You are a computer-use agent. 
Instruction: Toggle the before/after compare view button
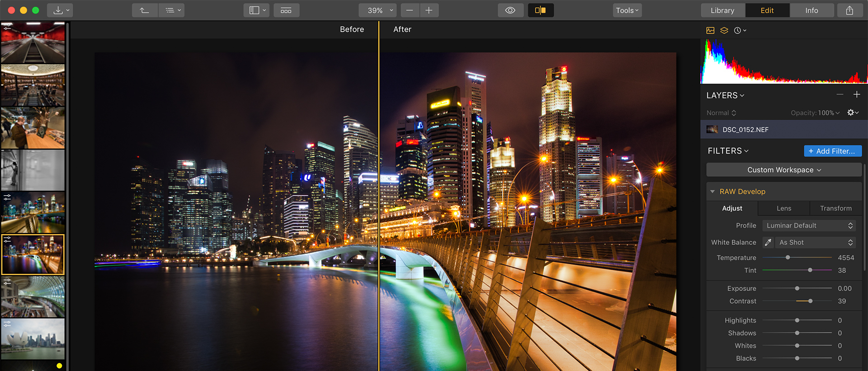point(541,10)
